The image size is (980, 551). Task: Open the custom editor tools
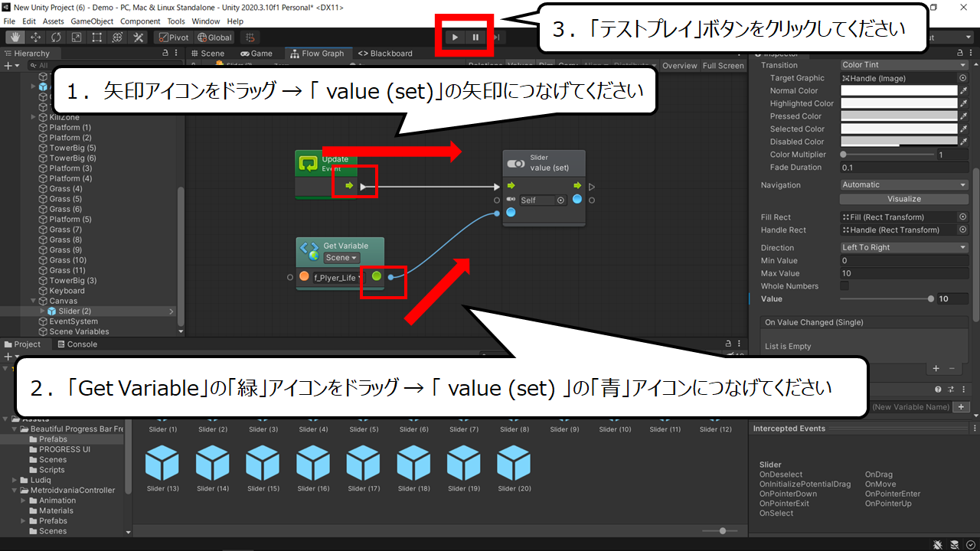click(x=139, y=37)
